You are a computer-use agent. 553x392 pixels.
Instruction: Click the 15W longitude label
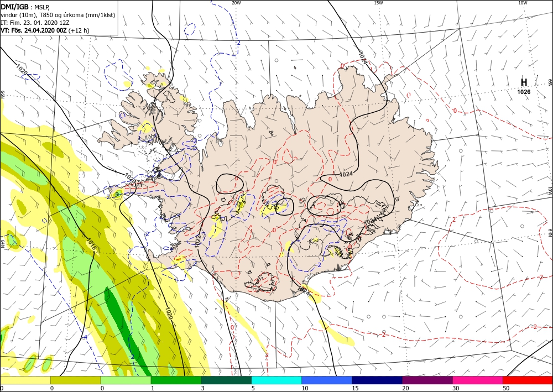[378, 3]
